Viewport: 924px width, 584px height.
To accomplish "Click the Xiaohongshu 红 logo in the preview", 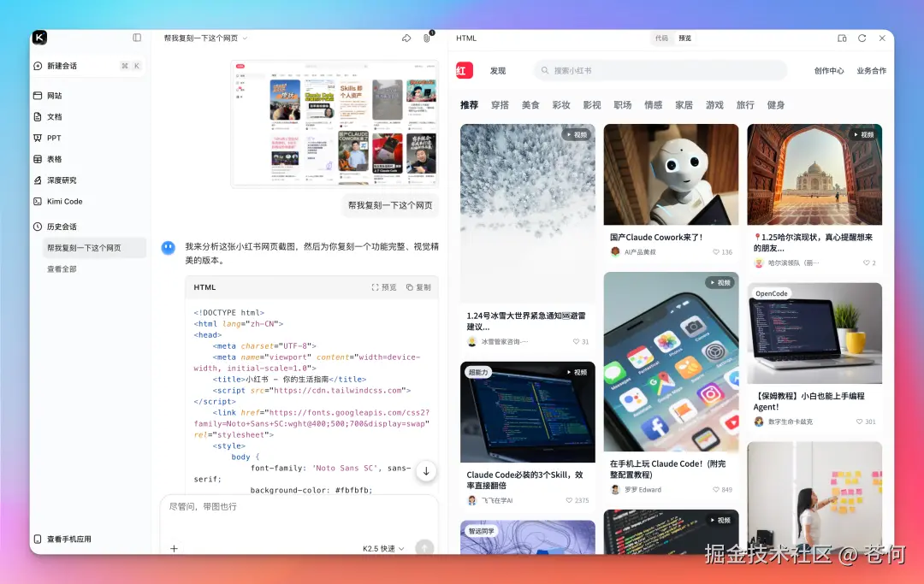I will pyautogui.click(x=464, y=70).
